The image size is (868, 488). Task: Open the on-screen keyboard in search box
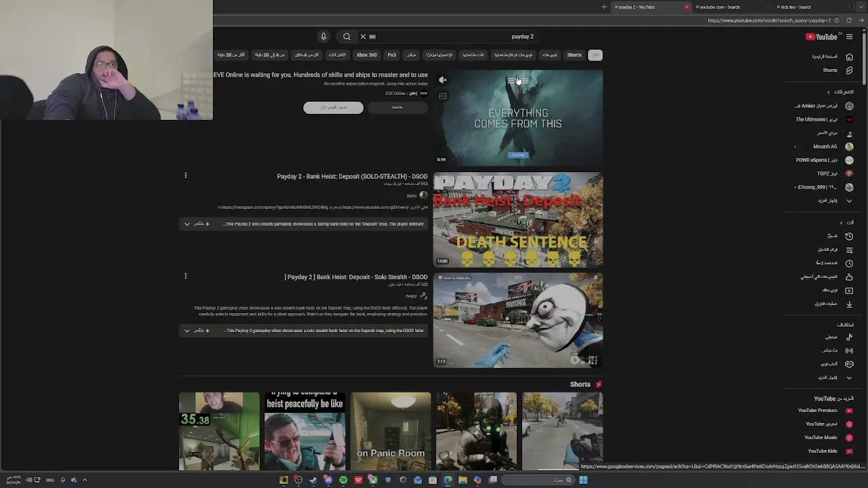tap(372, 37)
